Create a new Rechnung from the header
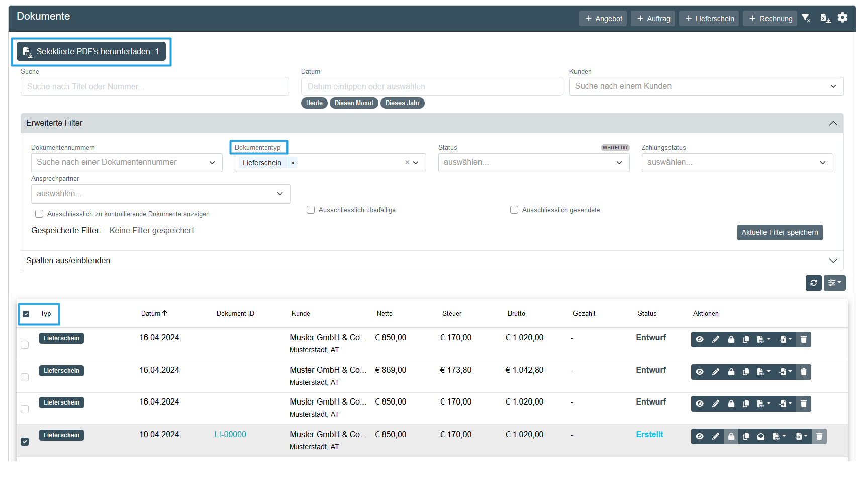 [770, 19]
